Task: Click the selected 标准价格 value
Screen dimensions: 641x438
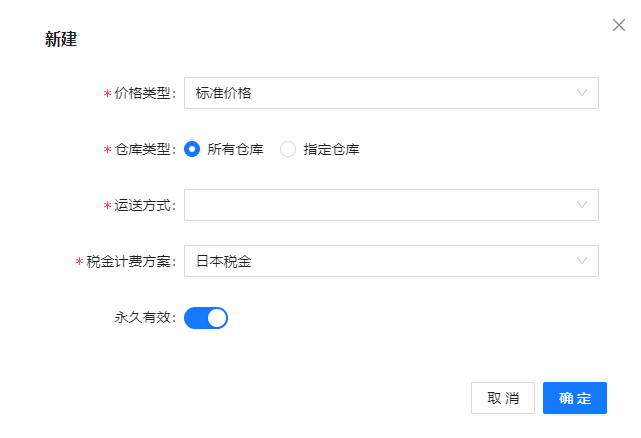Action: (x=224, y=93)
